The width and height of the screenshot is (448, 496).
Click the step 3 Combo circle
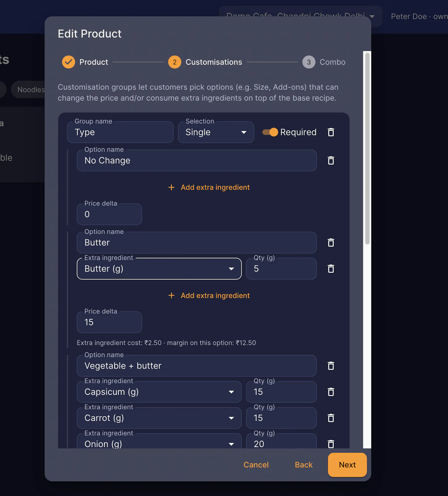click(x=309, y=62)
